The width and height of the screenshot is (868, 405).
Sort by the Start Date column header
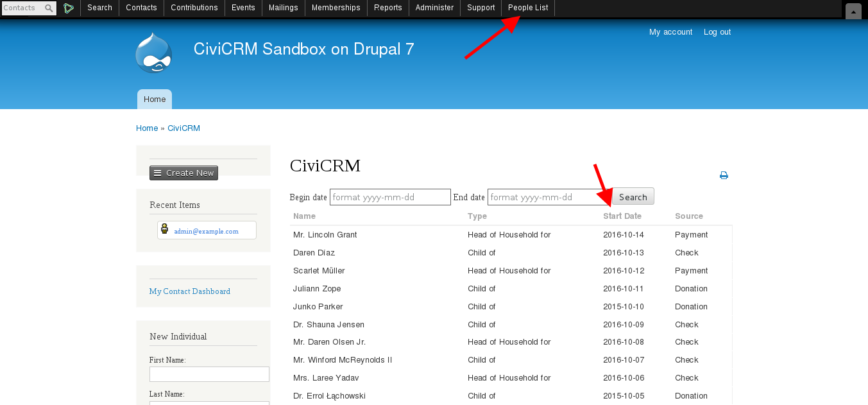tap(622, 216)
